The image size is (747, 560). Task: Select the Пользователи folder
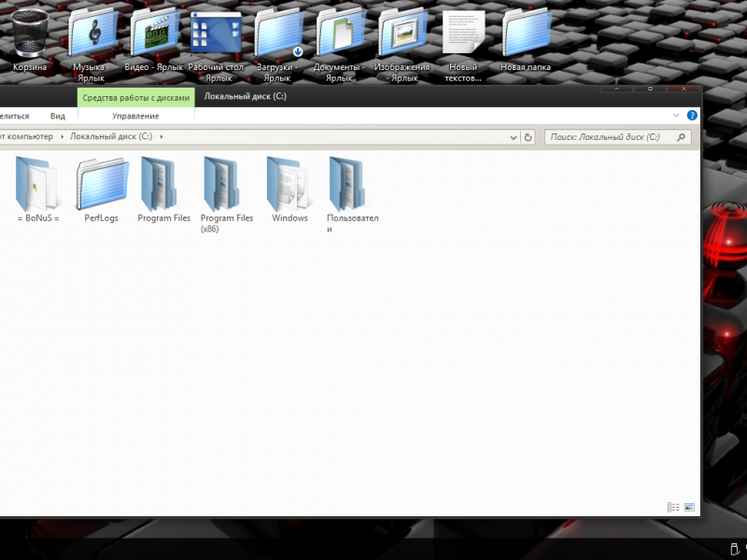pos(353,194)
